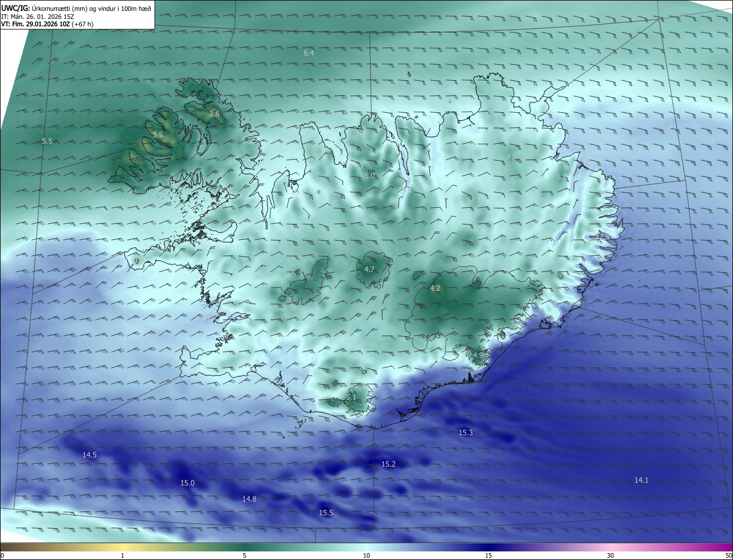
Task: Select the 15.3 value south of Iceland
Action: point(466,433)
